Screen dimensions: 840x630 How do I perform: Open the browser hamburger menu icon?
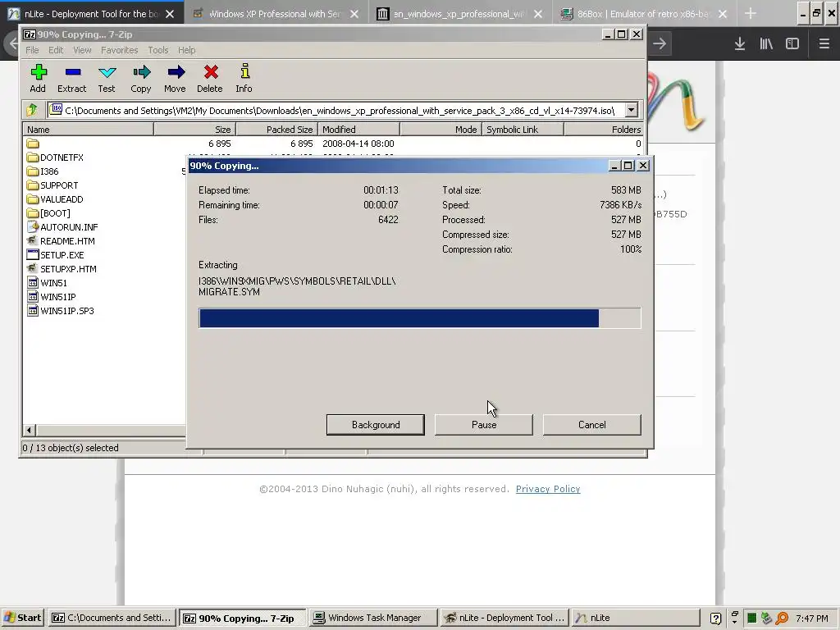pos(824,44)
